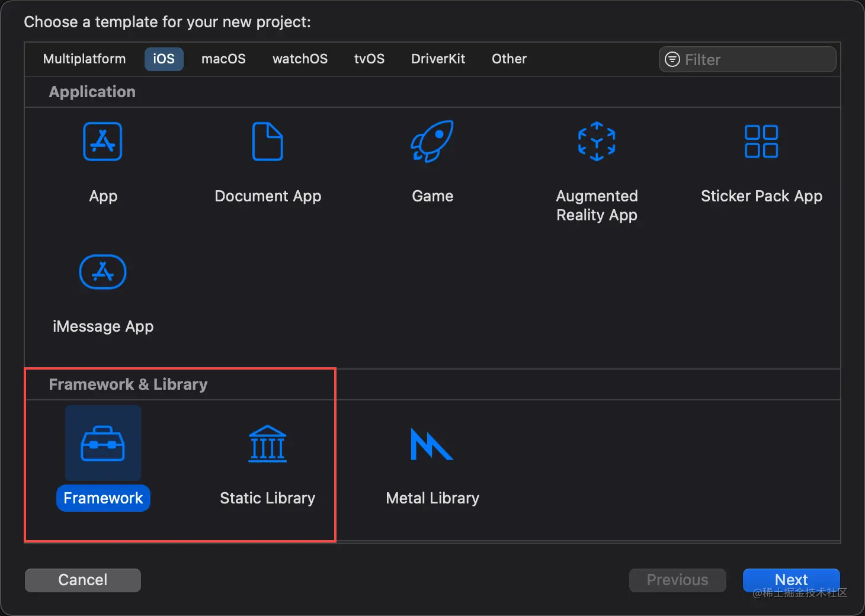Select the iMessage App icon

[102, 272]
